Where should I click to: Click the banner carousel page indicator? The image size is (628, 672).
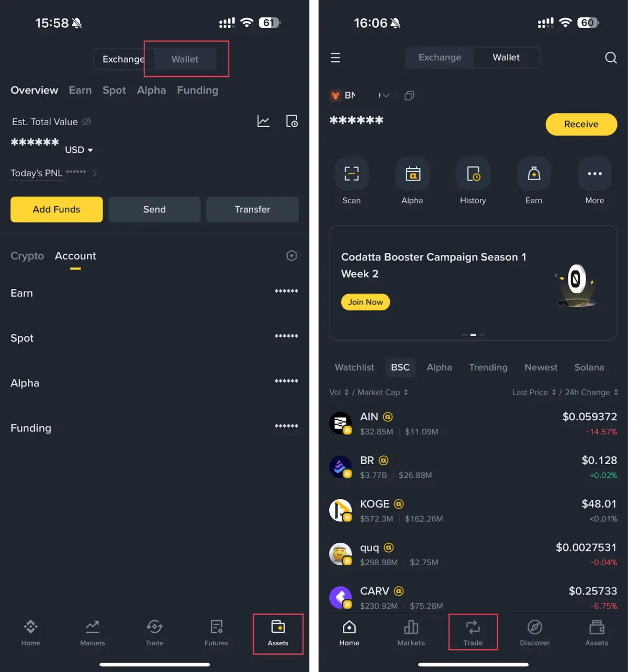pyautogui.click(x=473, y=334)
